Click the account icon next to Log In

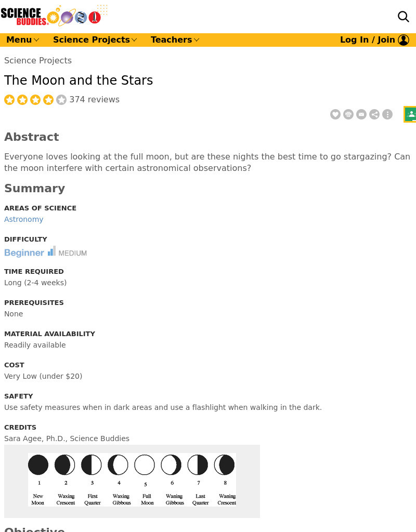click(404, 39)
